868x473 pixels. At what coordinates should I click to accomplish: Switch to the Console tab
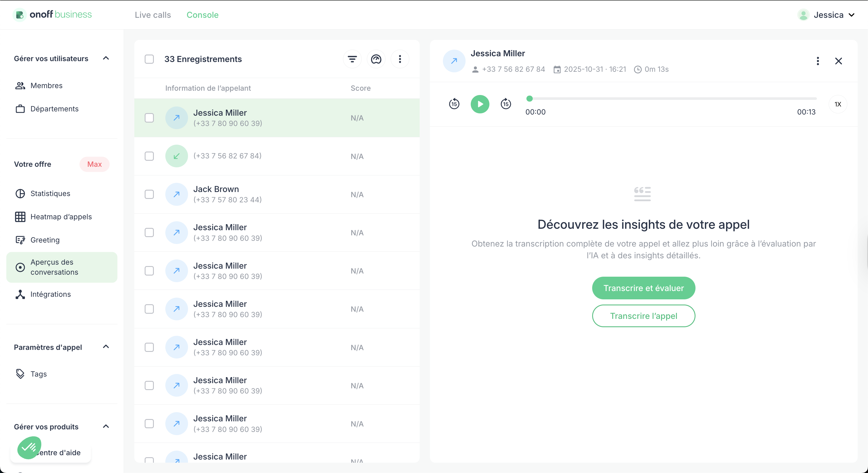(203, 15)
